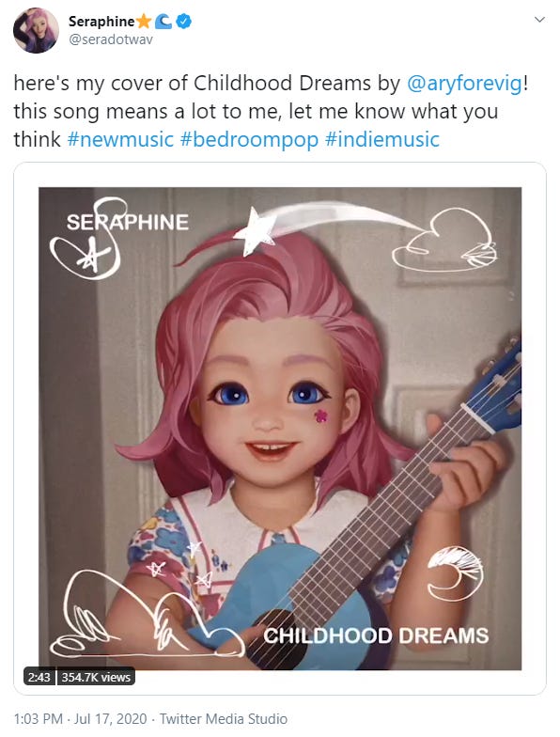Image resolution: width=560 pixels, height=737 pixels.
Task: Click the SERAPHINE title in video
Action: point(128,222)
